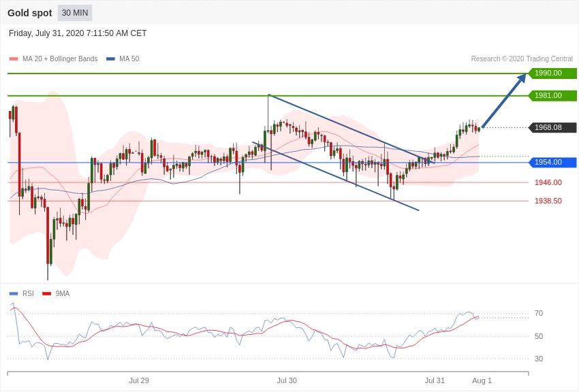Image resolution: width=579 pixels, height=392 pixels.
Task: Select the MA 20 + Bollinger Bands label
Action: (x=60, y=59)
